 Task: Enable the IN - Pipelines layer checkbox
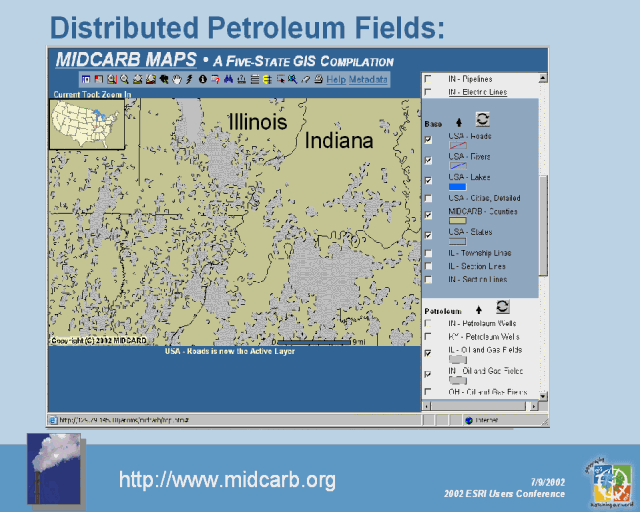point(428,78)
